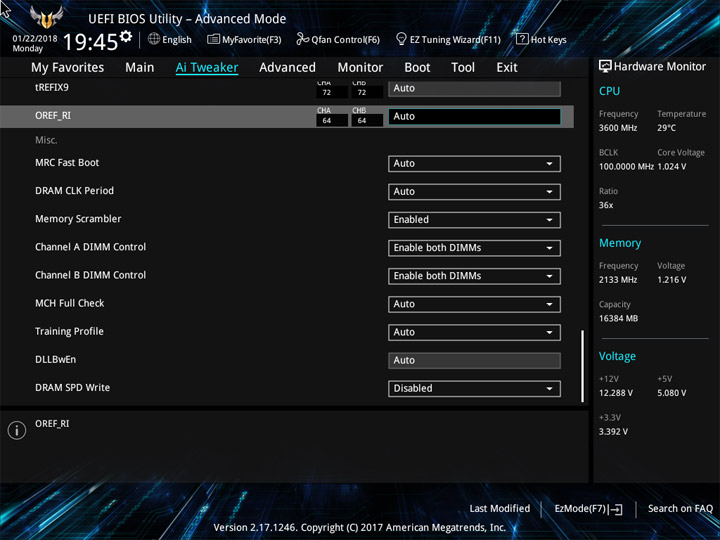Click the info icon beside OREF_RI help
Screen dimensions: 720x540
tap(17, 430)
